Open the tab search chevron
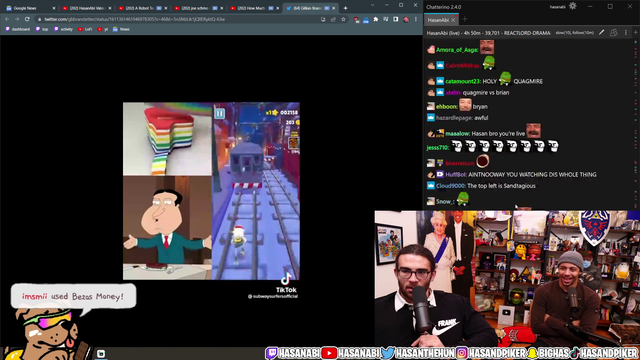This screenshot has width=640, height=360. pyautogui.click(x=372, y=5)
